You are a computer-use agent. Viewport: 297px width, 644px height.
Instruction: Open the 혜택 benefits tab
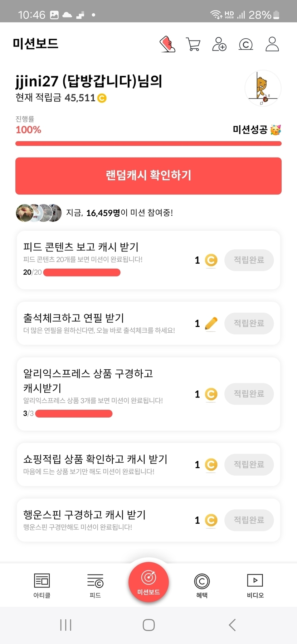pos(202,585)
